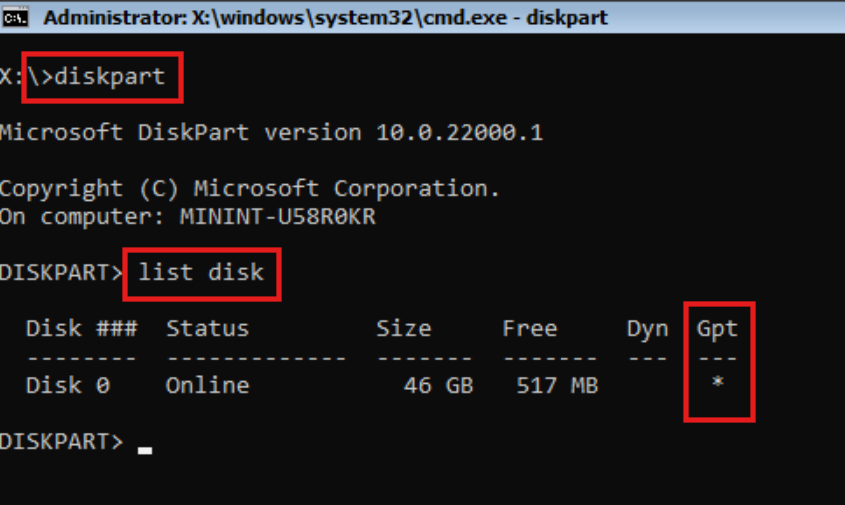Image resolution: width=845 pixels, height=505 pixels.
Task: Click the typed diskpart command
Action: click(110, 76)
